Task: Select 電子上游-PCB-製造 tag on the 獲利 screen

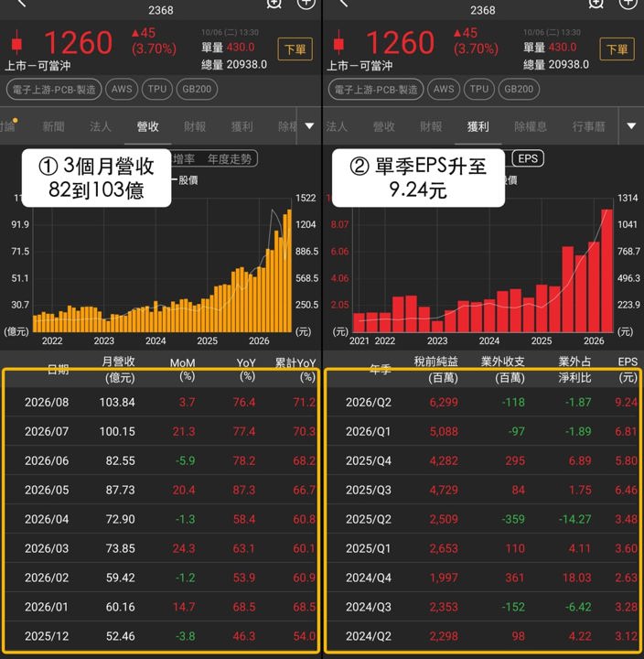Action: pos(376,89)
